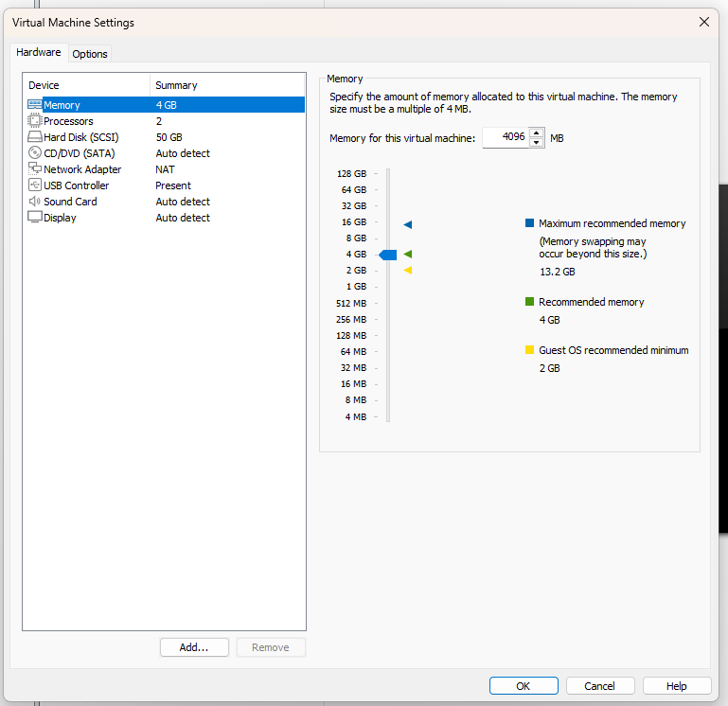Click the Processors chip icon
728x706 pixels.
coord(35,121)
